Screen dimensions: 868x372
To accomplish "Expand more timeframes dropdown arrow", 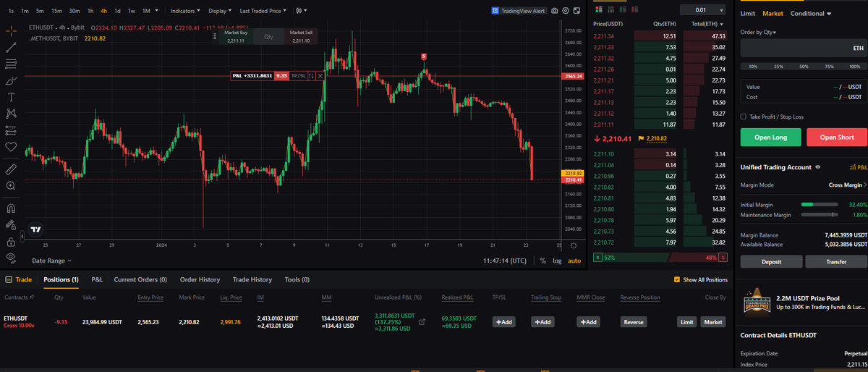I will (x=157, y=11).
